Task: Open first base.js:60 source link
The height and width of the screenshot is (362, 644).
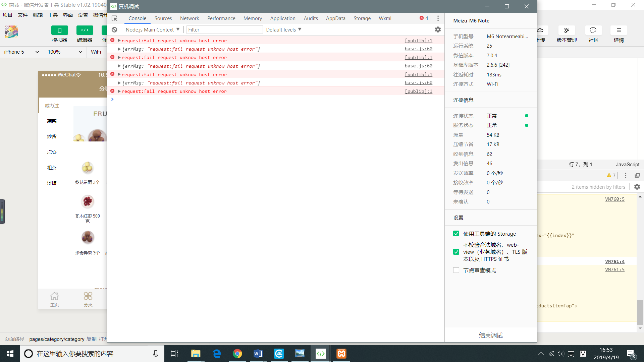Action: coord(418,49)
